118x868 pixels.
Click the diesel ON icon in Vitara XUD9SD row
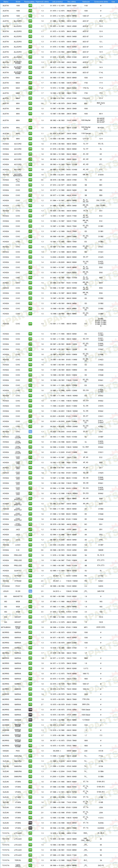point(30,828)
